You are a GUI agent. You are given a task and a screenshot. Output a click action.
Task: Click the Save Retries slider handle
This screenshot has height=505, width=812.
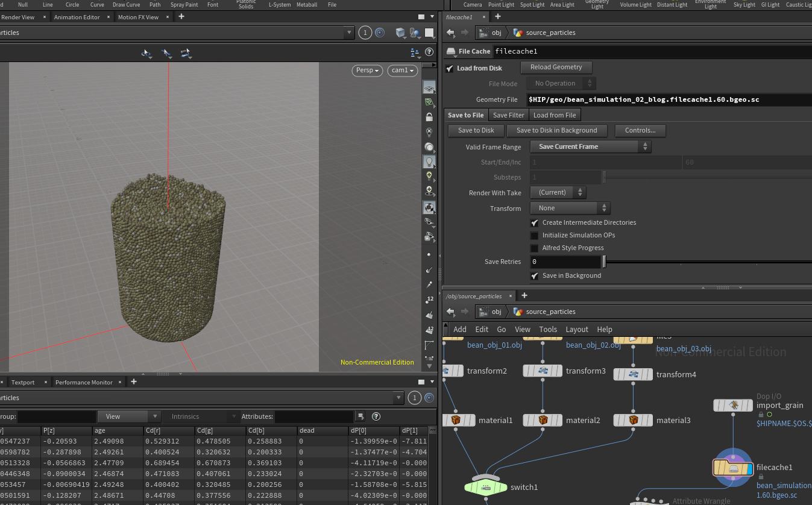click(x=604, y=262)
